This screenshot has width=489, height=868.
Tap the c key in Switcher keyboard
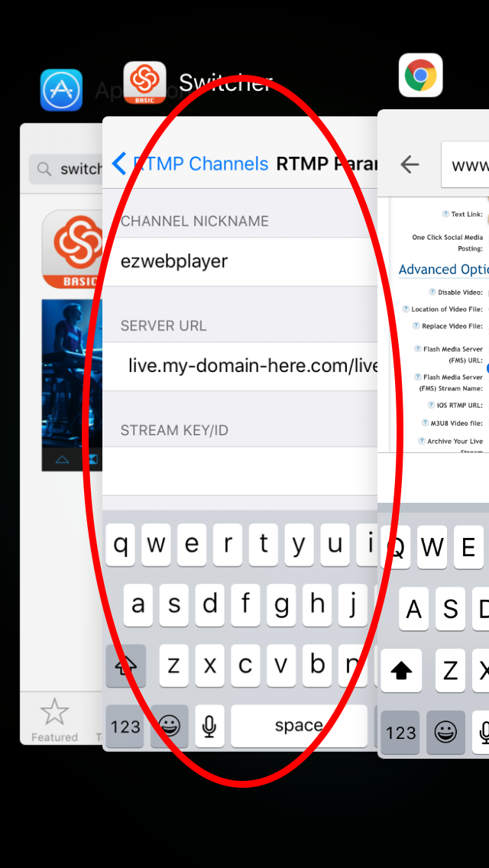(x=245, y=666)
